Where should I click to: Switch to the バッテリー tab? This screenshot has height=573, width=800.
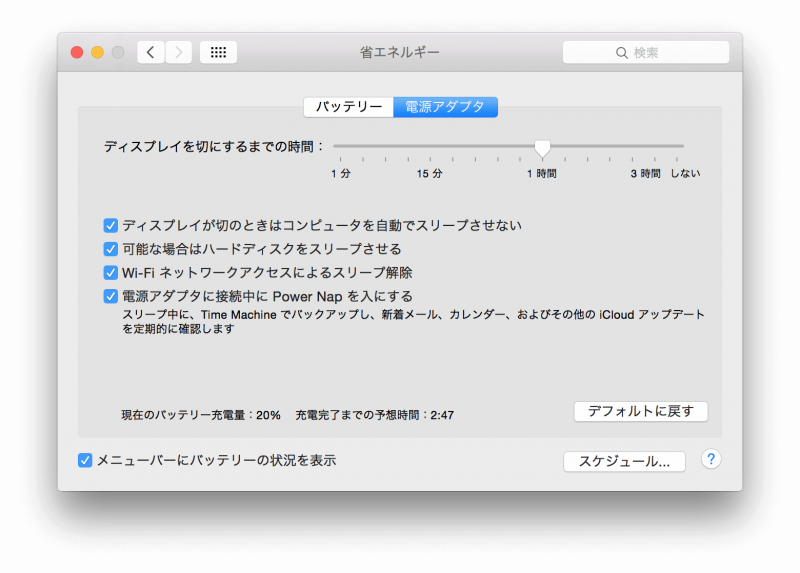(348, 107)
